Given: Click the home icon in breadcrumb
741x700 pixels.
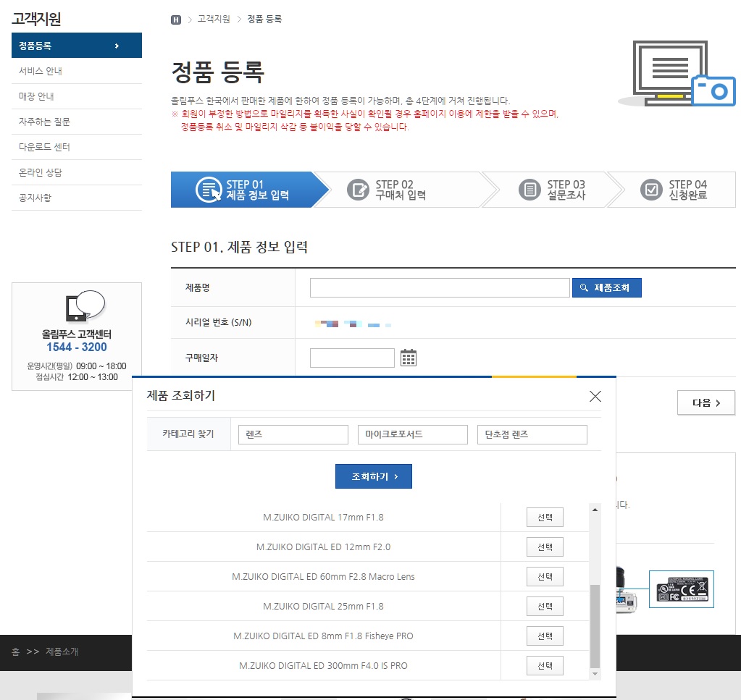Looking at the screenshot, I should (x=176, y=20).
